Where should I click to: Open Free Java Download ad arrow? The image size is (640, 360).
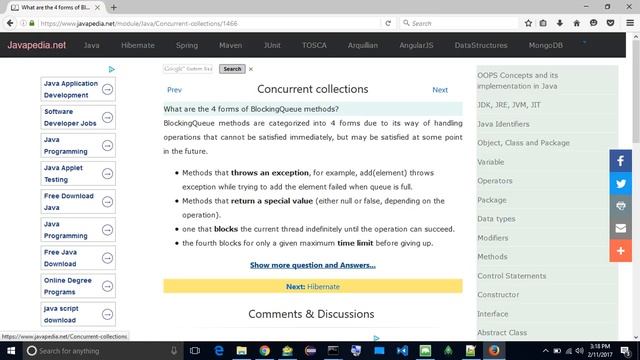pyautogui.click(x=107, y=258)
